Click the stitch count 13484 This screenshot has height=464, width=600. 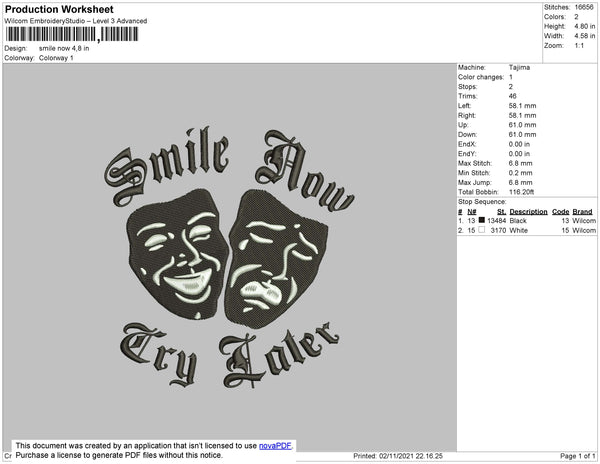[x=497, y=221]
